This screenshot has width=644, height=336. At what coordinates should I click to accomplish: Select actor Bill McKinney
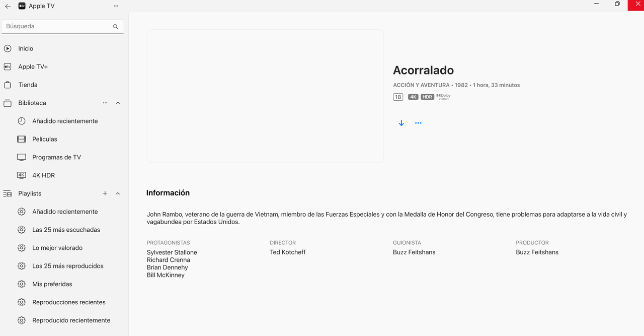coord(166,275)
